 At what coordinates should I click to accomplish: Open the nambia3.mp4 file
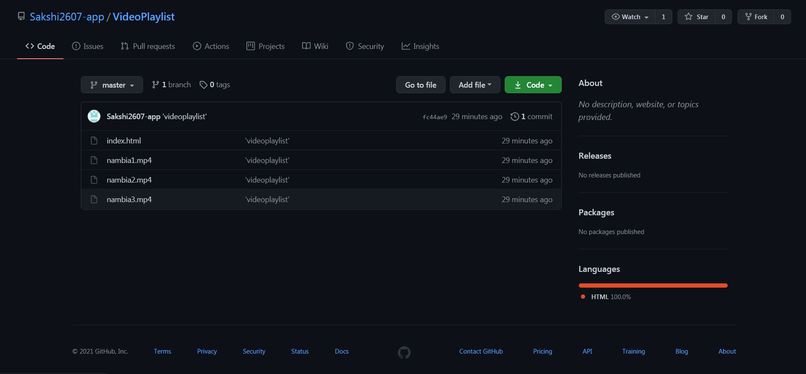(x=129, y=199)
